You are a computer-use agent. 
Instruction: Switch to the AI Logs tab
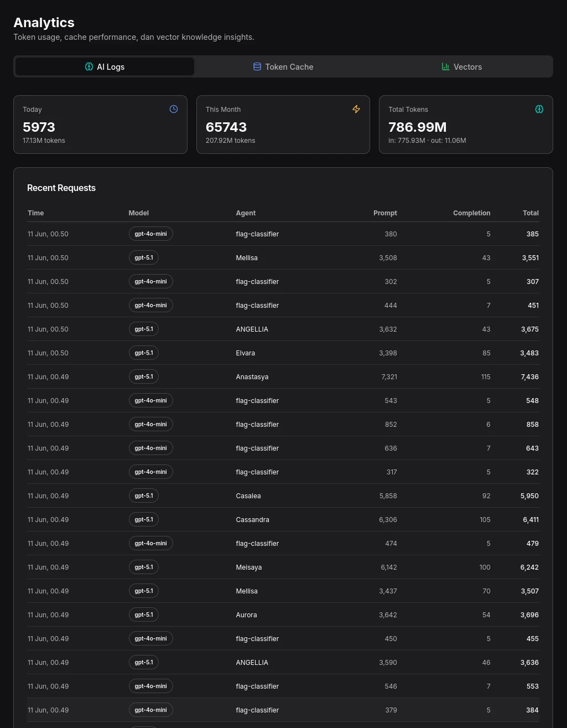[x=105, y=66]
